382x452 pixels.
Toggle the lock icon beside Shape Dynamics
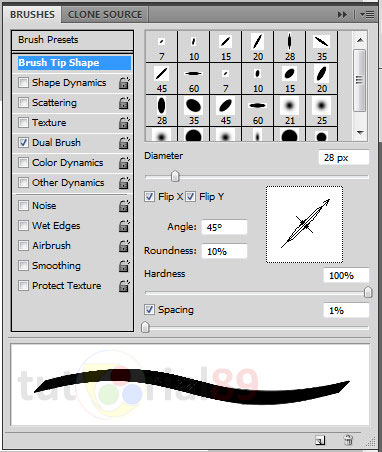pos(124,83)
